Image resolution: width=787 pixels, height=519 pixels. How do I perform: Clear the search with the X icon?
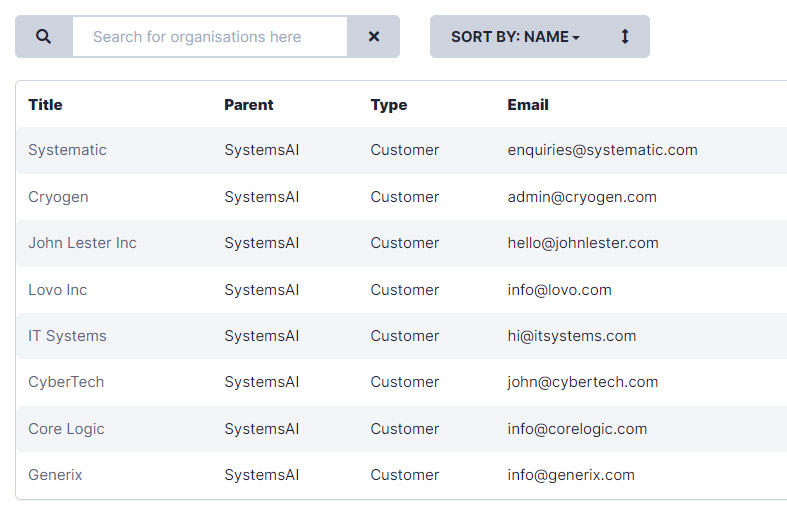pyautogui.click(x=374, y=37)
